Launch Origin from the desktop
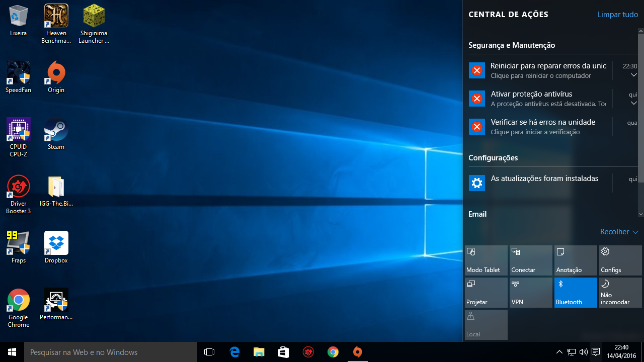The height and width of the screenshot is (362, 644). [56, 77]
